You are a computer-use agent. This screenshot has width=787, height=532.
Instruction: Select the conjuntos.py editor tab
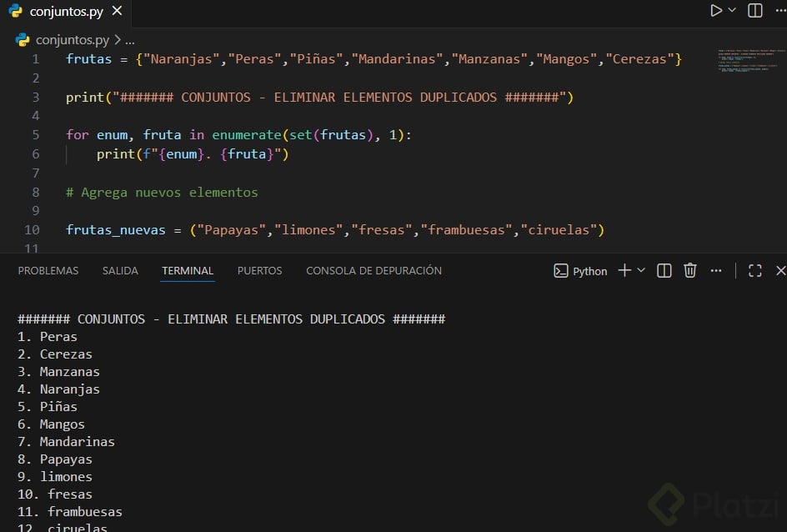(65, 11)
